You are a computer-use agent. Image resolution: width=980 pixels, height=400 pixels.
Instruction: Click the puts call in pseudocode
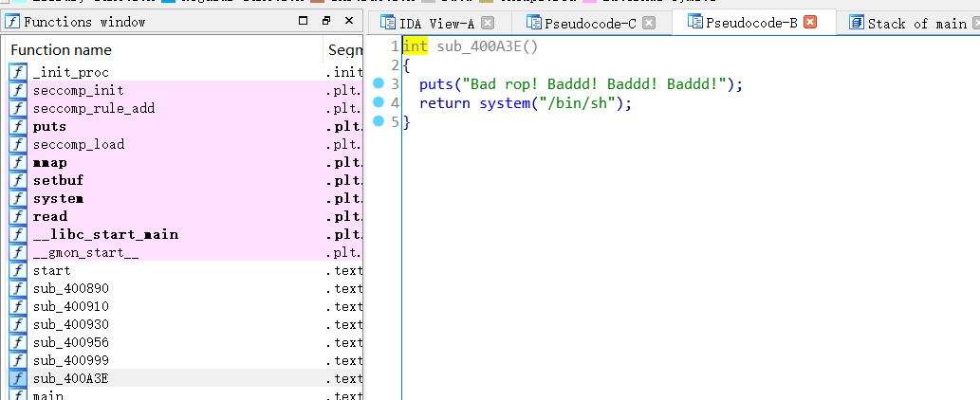pyautogui.click(x=436, y=84)
